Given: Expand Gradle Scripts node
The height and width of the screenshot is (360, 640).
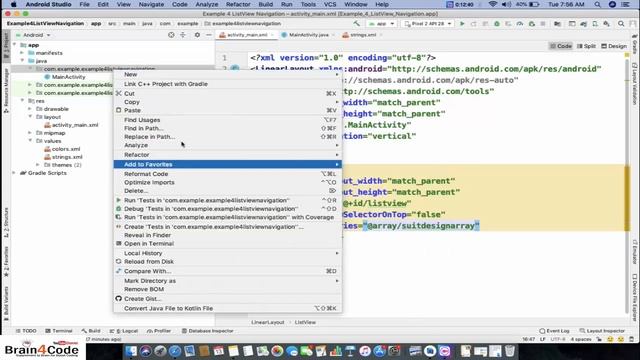Looking at the screenshot, I should click(x=14, y=173).
